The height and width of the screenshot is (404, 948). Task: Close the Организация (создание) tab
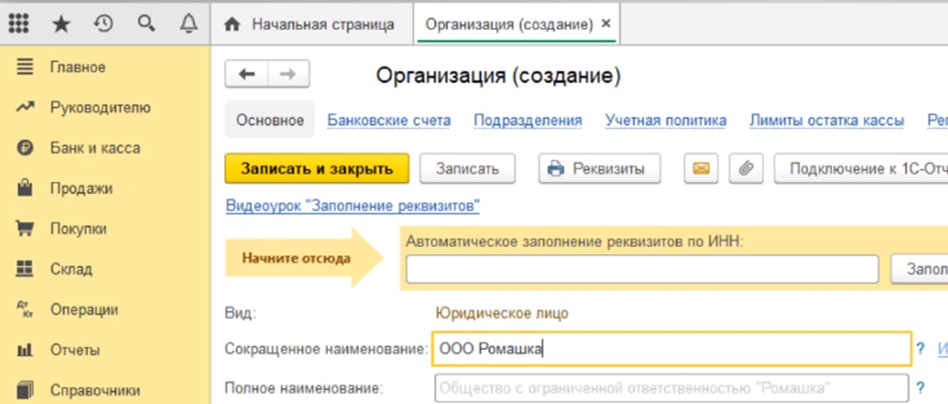pos(606,23)
